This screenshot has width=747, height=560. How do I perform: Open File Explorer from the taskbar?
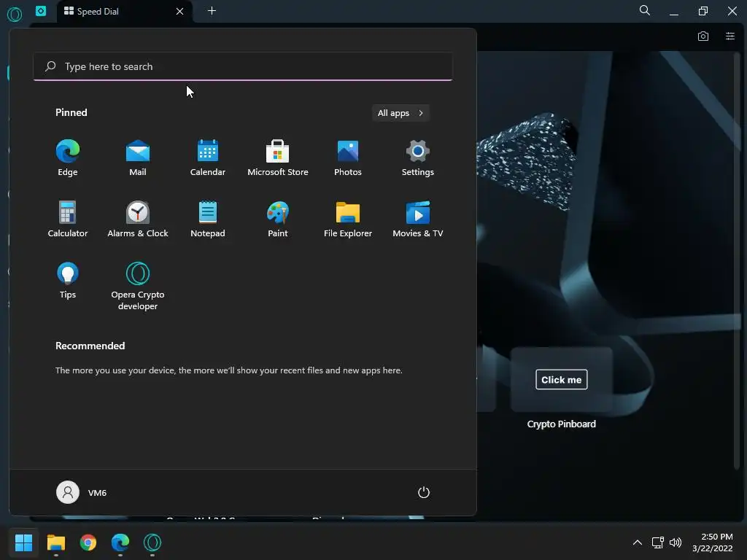tap(55, 542)
